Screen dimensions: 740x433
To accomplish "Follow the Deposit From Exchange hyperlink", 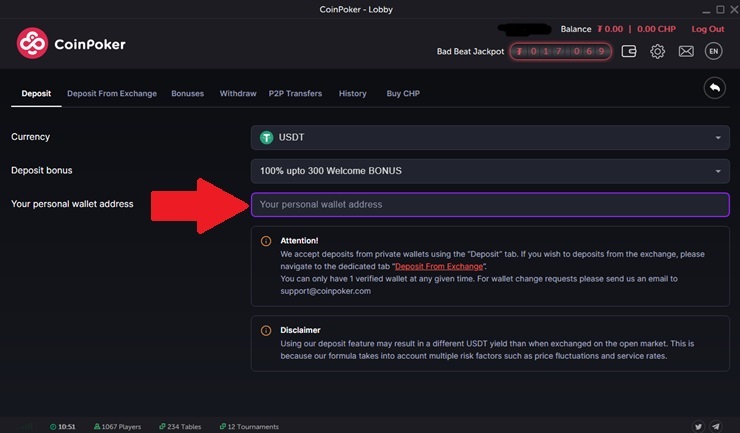I will click(439, 266).
